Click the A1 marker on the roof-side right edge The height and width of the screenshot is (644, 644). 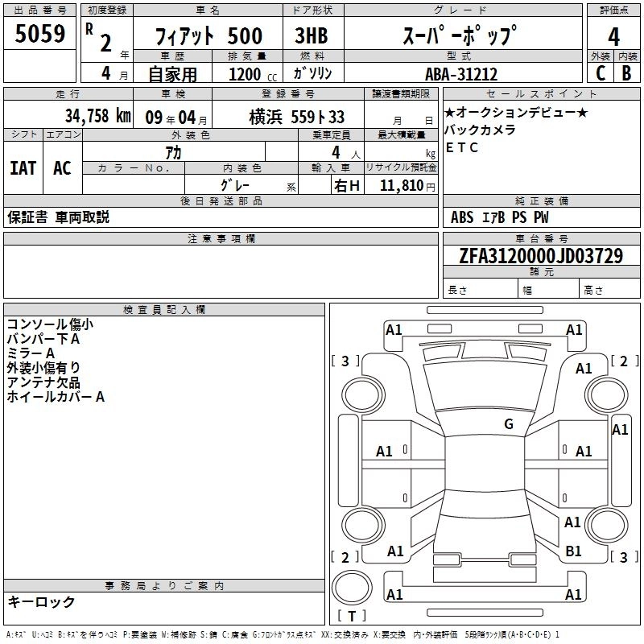tap(620, 430)
